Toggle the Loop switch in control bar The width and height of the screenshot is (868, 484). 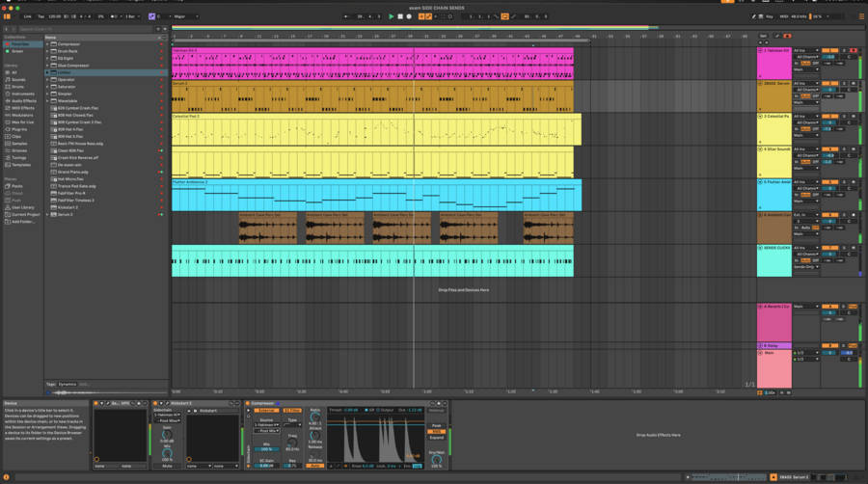tap(504, 16)
